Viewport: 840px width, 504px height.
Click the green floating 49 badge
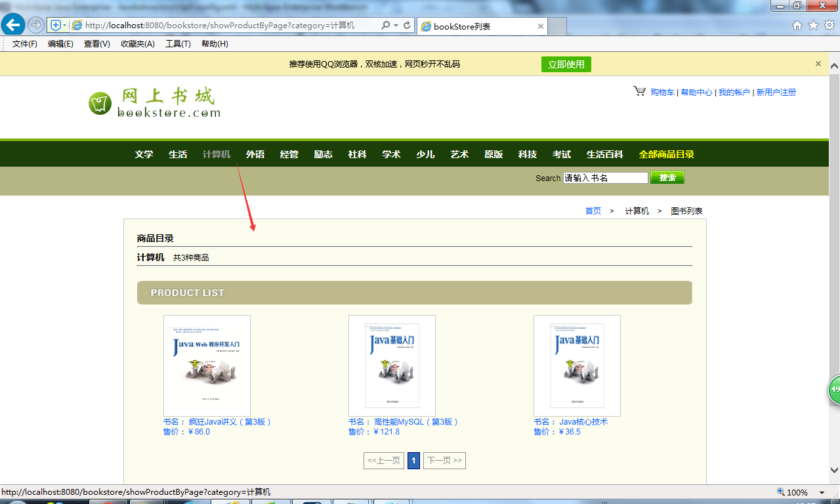tap(834, 389)
